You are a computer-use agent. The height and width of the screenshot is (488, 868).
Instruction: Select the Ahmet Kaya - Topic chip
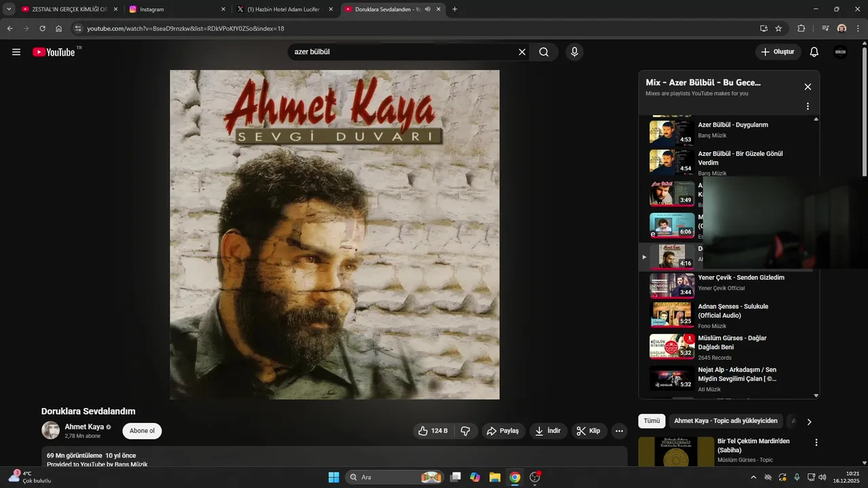(x=726, y=421)
